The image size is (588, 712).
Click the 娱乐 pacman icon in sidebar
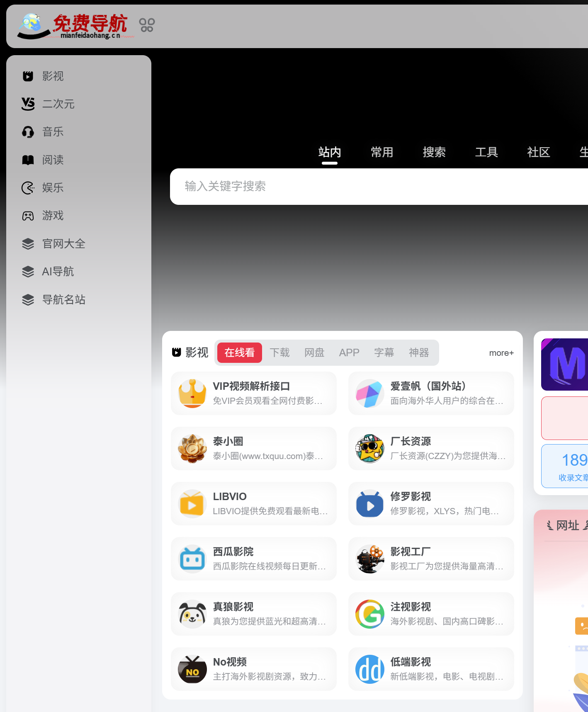[x=28, y=187]
